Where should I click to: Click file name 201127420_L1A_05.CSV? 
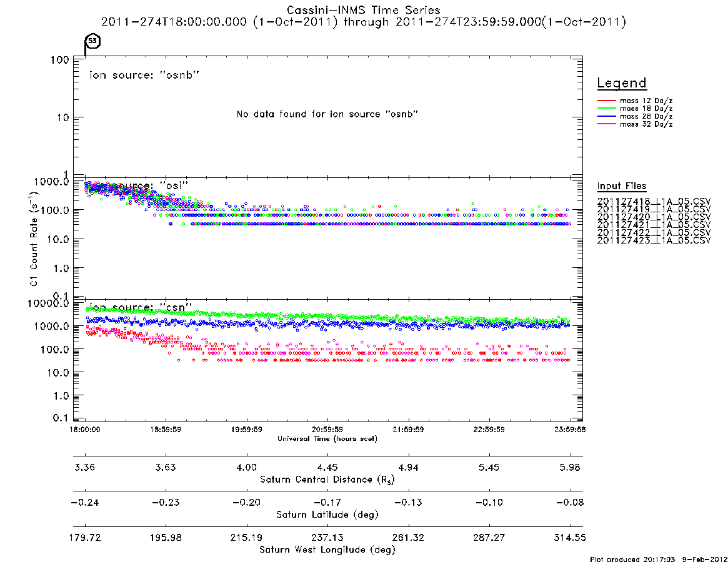point(654,217)
